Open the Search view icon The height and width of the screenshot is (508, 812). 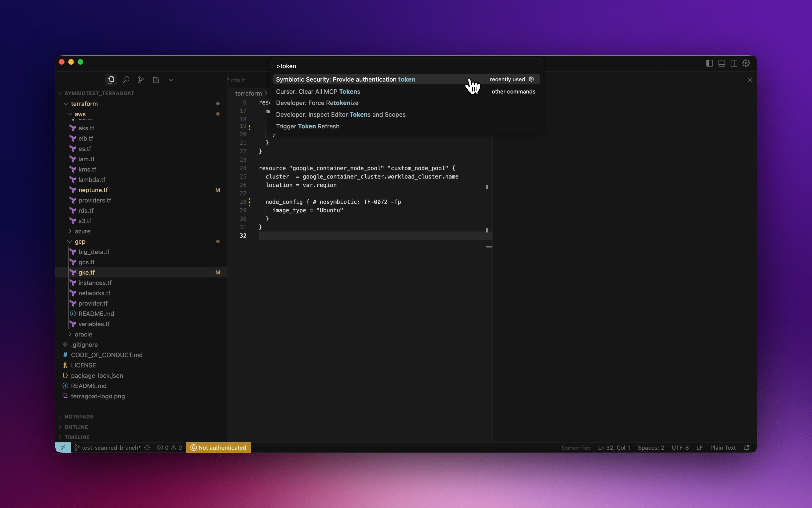[x=126, y=80]
